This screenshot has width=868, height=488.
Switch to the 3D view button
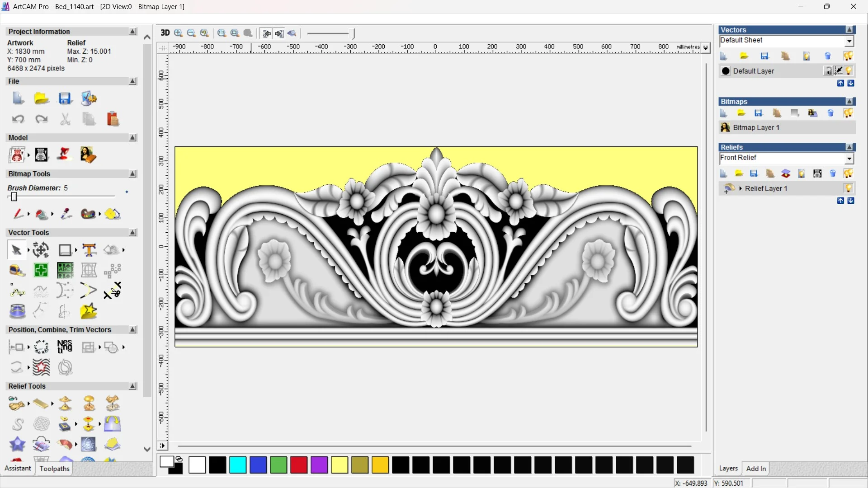point(165,33)
